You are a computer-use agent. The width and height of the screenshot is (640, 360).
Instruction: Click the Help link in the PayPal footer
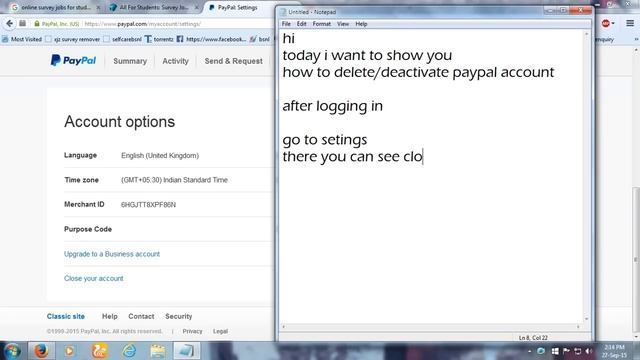click(x=109, y=316)
